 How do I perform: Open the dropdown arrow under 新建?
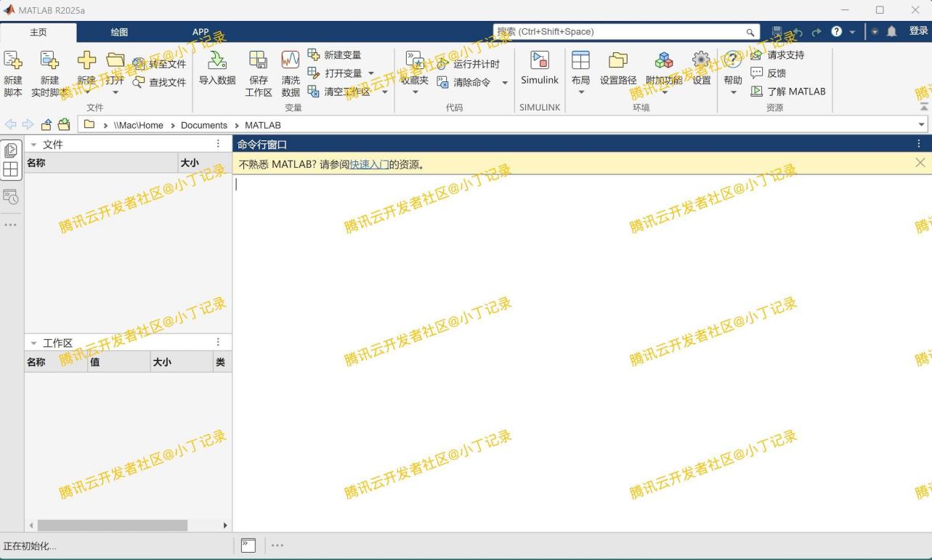pos(86,92)
